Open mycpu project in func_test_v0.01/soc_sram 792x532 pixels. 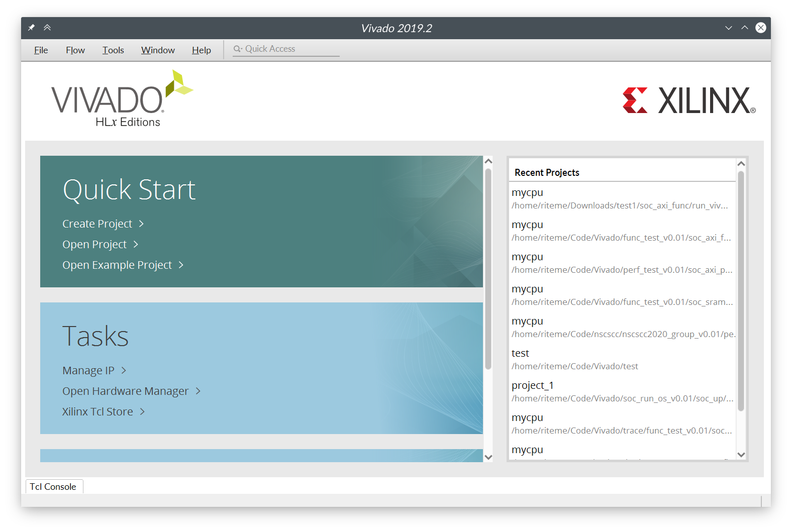click(622, 295)
